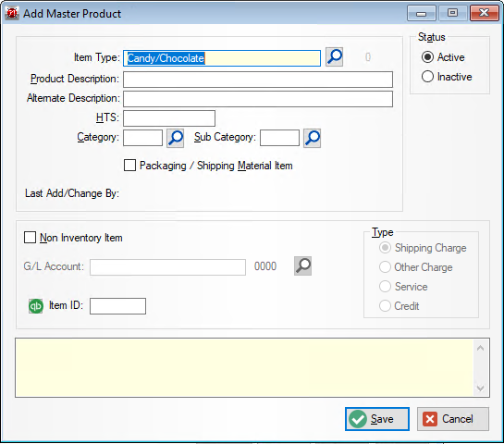Open the Item Type lookup magnifier
Screen dimensions: 504x444
click(334, 57)
